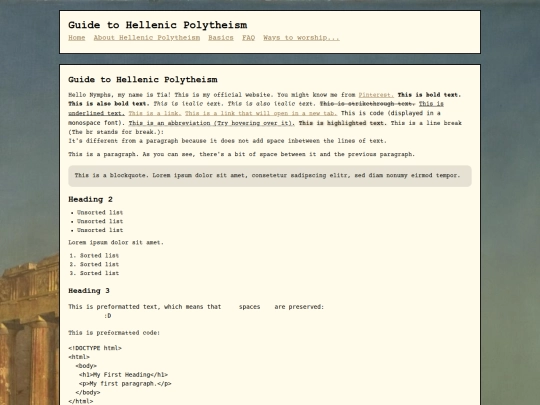The height and width of the screenshot is (405, 540).
Task: Click the '<h1>My First Heading</h1>' code line
Action: pyautogui.click(x=123, y=375)
